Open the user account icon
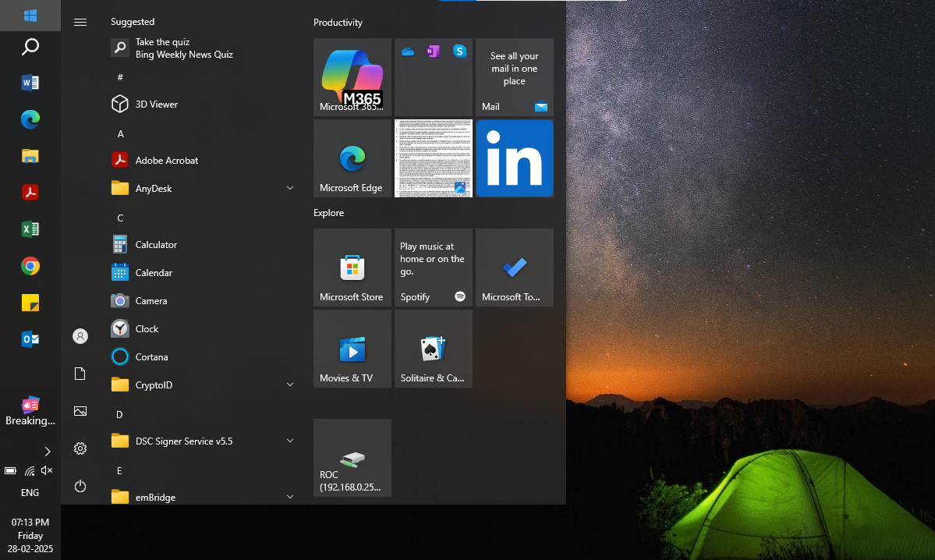This screenshot has height=560, width=935. pyautogui.click(x=80, y=336)
